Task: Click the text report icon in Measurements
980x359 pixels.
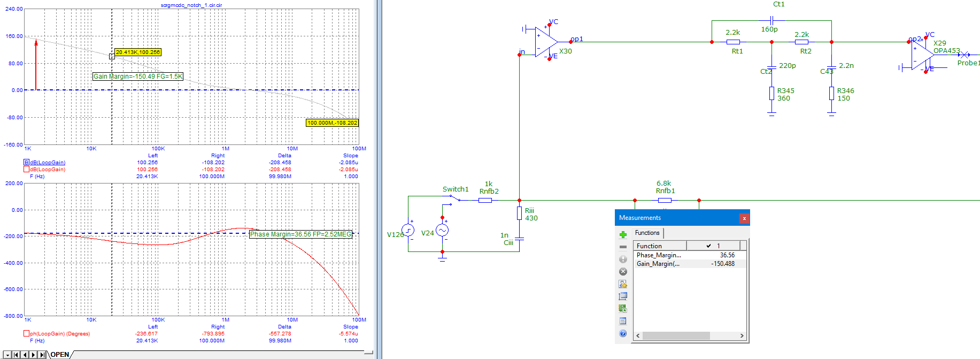Action: coord(623,321)
